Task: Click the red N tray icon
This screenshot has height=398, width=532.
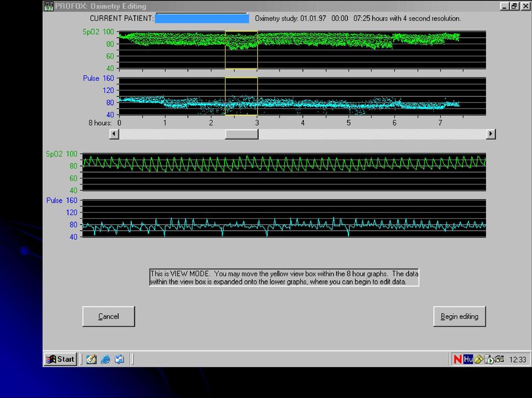Action: pos(458,359)
